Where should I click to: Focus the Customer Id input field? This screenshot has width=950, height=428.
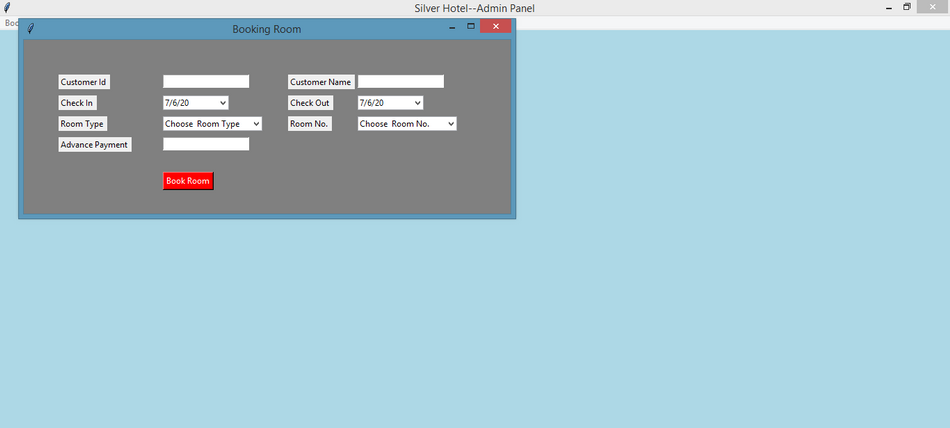click(206, 82)
